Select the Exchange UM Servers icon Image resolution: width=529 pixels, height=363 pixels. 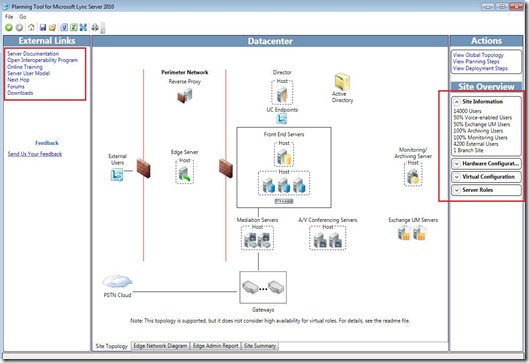click(413, 233)
